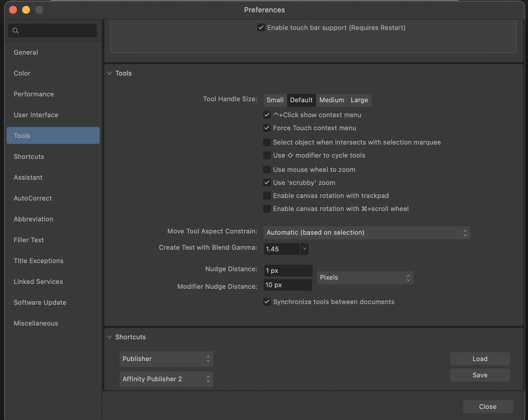Click the Load shortcuts button
Image resolution: width=528 pixels, height=420 pixels.
[480, 359]
